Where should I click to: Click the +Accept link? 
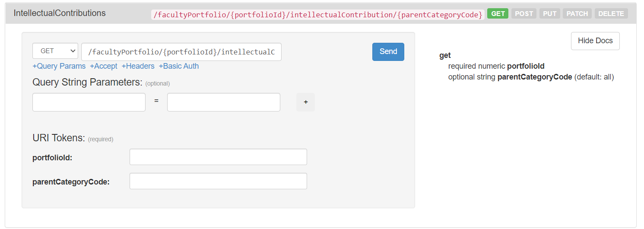[x=104, y=66]
